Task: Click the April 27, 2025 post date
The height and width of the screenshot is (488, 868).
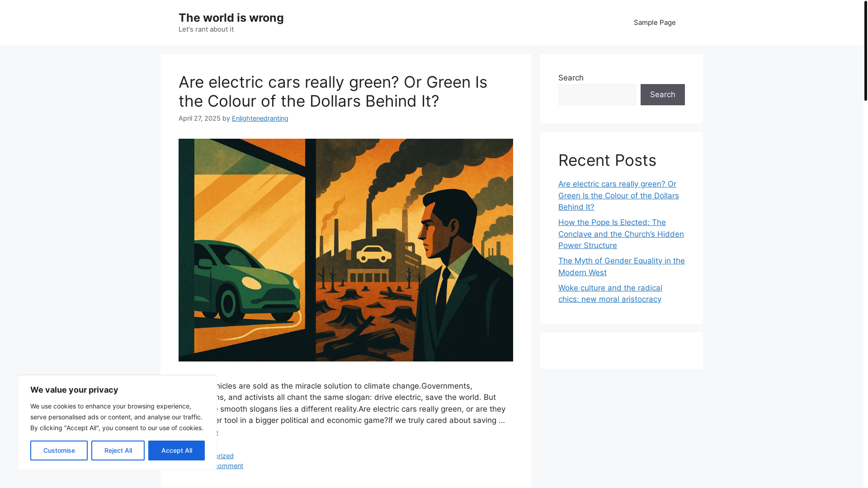Action: [x=199, y=118]
